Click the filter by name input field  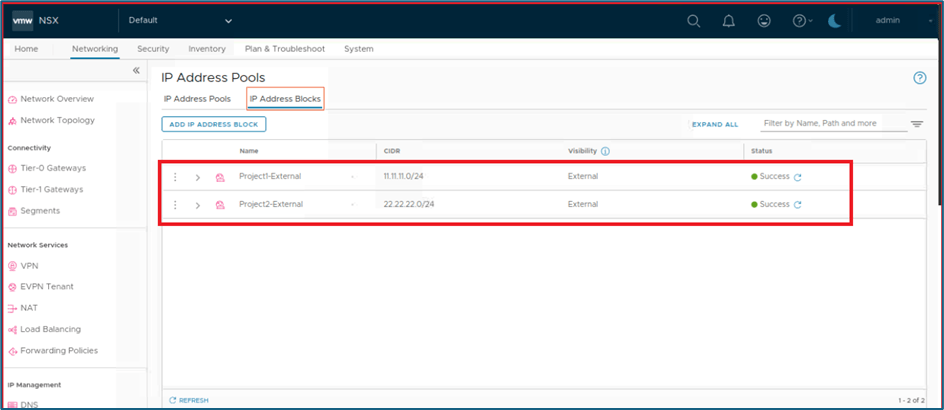(828, 124)
